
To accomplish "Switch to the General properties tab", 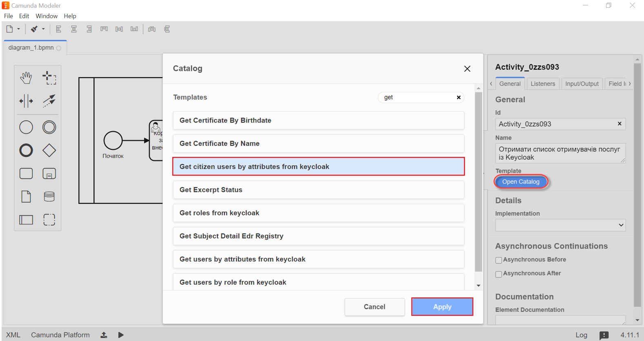I will tap(510, 84).
